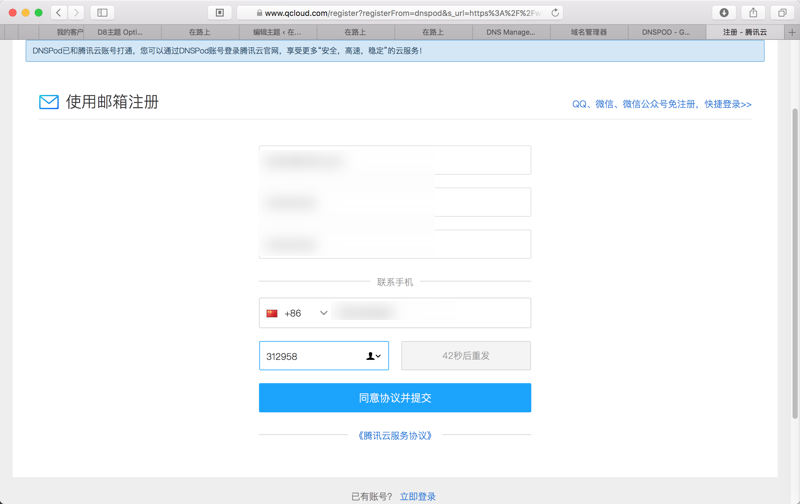
Task: Click the envelope icon beside 使用邮箱注册
Action: [49, 102]
